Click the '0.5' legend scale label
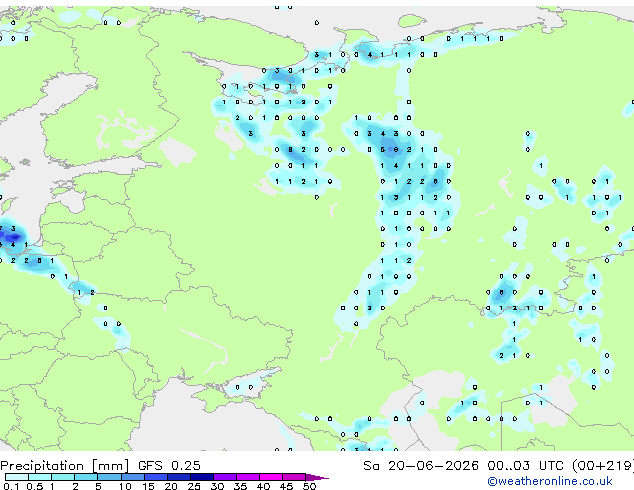634x490 pixels. (35, 486)
